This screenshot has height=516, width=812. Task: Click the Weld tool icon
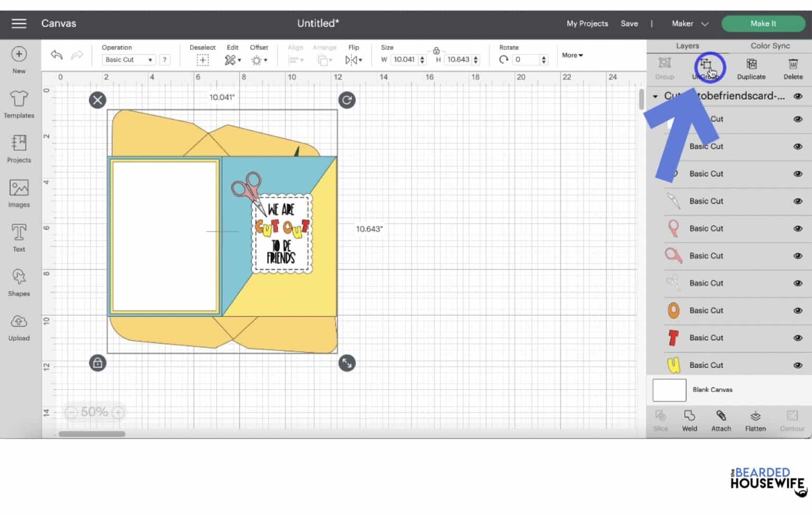click(689, 416)
